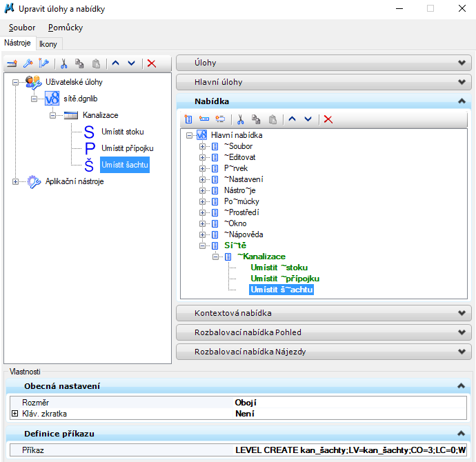Expand the Kláv. zkratka property
This screenshot has width=476, height=462.
(15, 414)
